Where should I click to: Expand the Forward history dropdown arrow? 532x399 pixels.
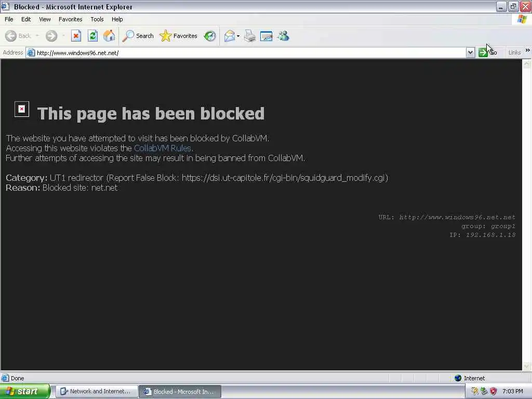tap(63, 36)
